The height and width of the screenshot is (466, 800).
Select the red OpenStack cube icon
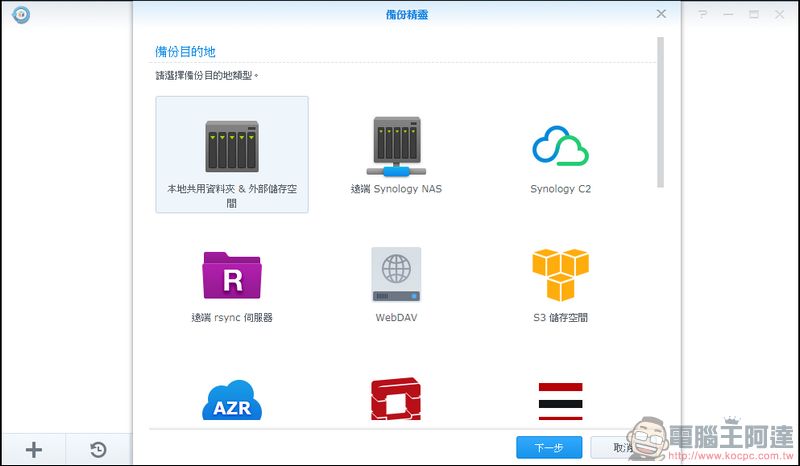(x=396, y=399)
